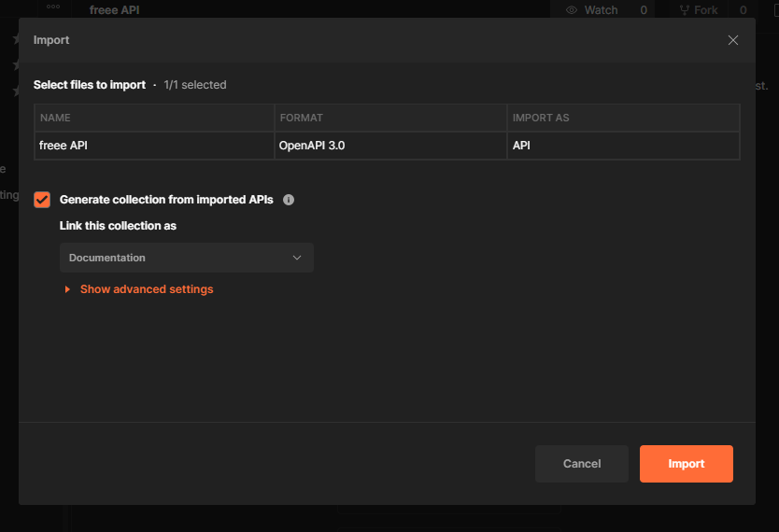Click the Watch count number
This screenshot has width=779, height=532.
point(644,10)
